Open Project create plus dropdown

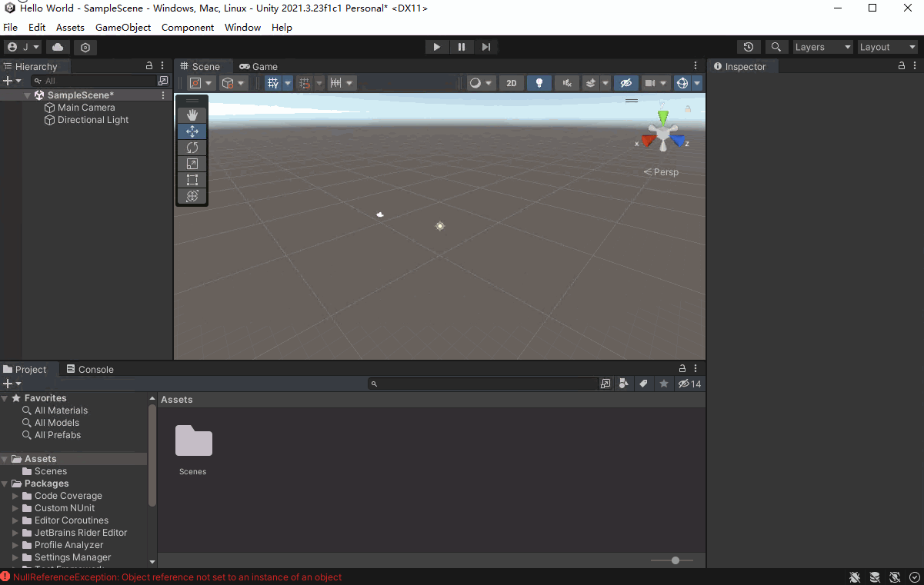point(12,384)
